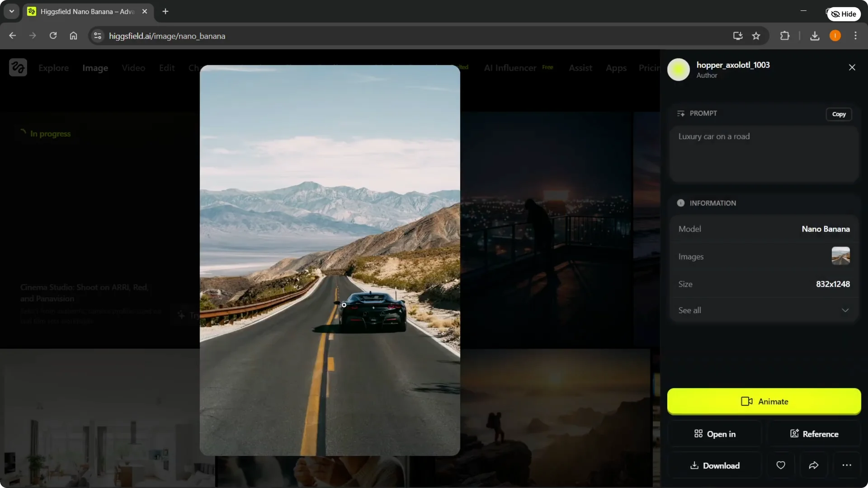The width and height of the screenshot is (868, 488).
Task: Select the heart icon to favorite the image
Action: [x=781, y=465]
